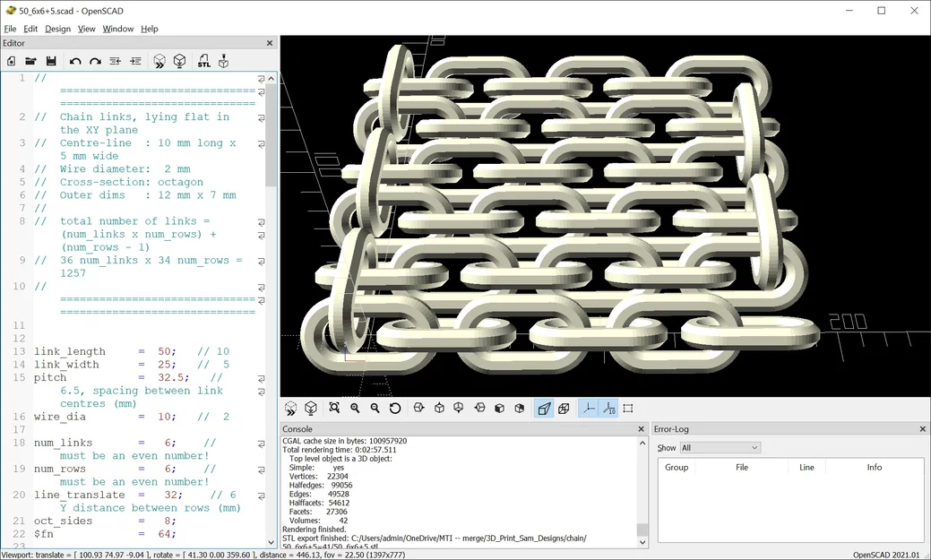Click Render icon in the viewport toolbar
Image resolution: width=931 pixels, height=560 pixels.
(x=311, y=408)
